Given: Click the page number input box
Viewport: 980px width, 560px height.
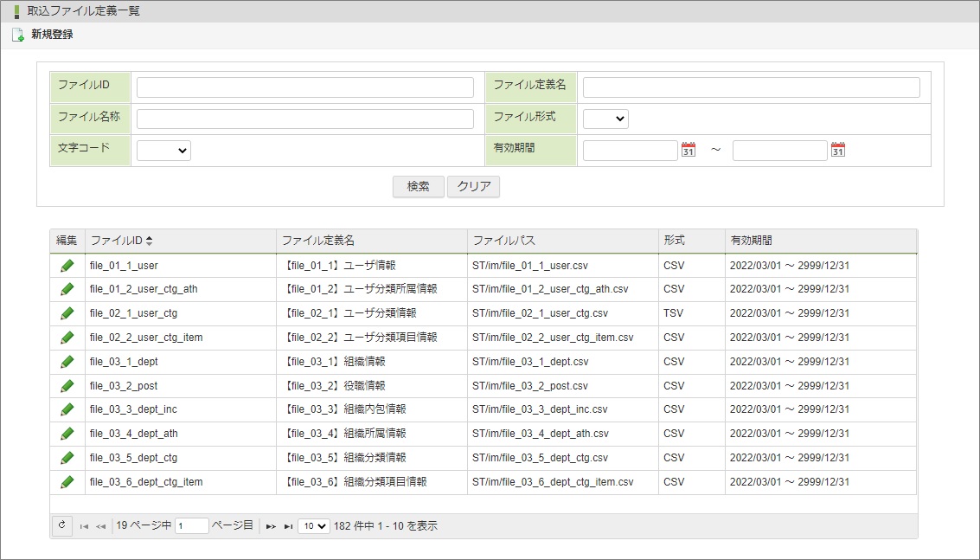Looking at the screenshot, I should (191, 525).
